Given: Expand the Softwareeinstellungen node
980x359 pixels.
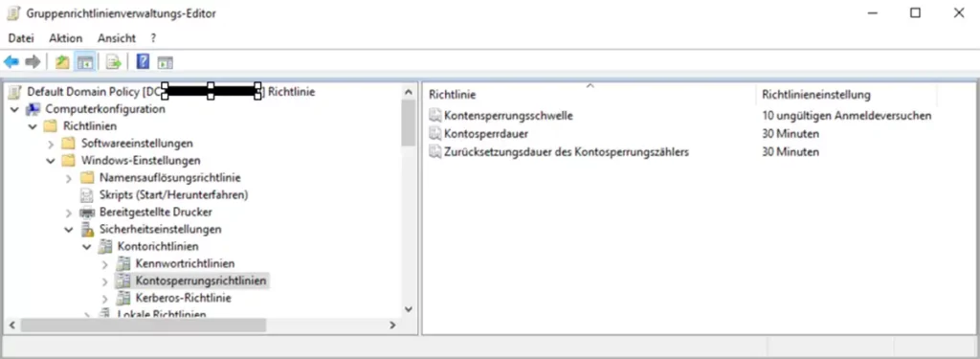Looking at the screenshot, I should [52, 144].
